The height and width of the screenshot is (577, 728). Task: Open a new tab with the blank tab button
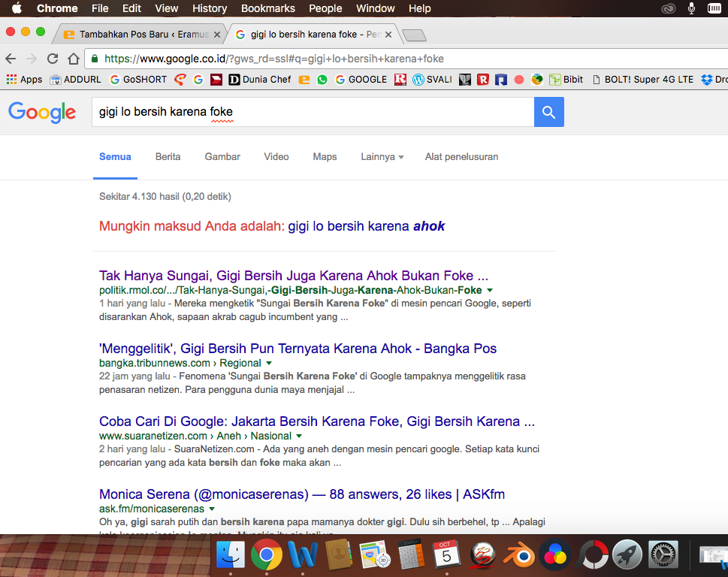(x=414, y=35)
